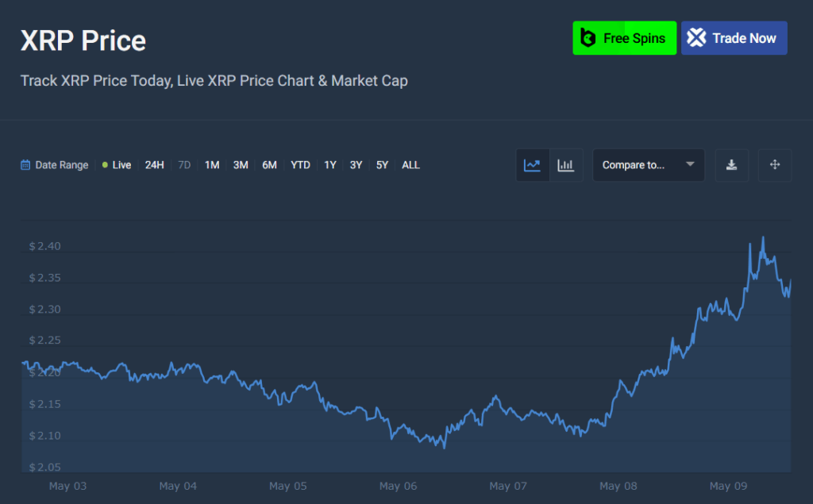Click the $2.35 price axis label
Screen dimensions: 813x504
[44, 278]
